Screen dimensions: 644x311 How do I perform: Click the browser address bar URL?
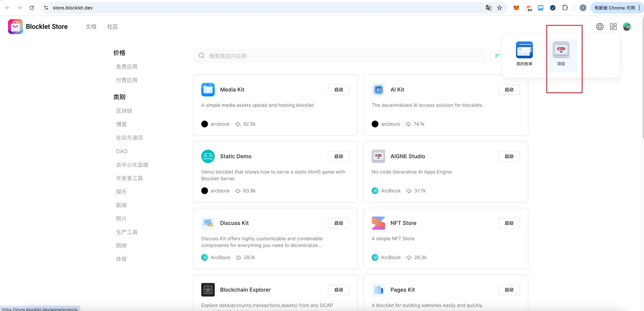click(x=73, y=8)
